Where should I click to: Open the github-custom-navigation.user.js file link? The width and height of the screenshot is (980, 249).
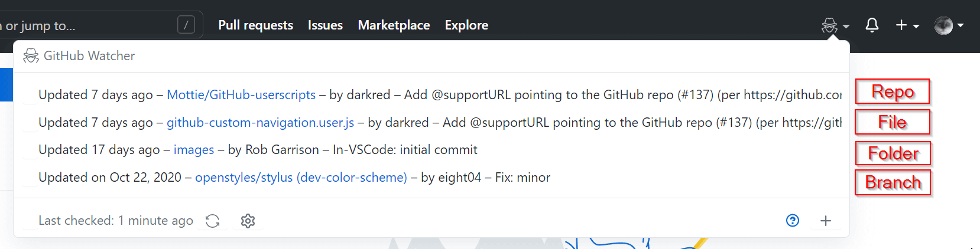(x=260, y=123)
